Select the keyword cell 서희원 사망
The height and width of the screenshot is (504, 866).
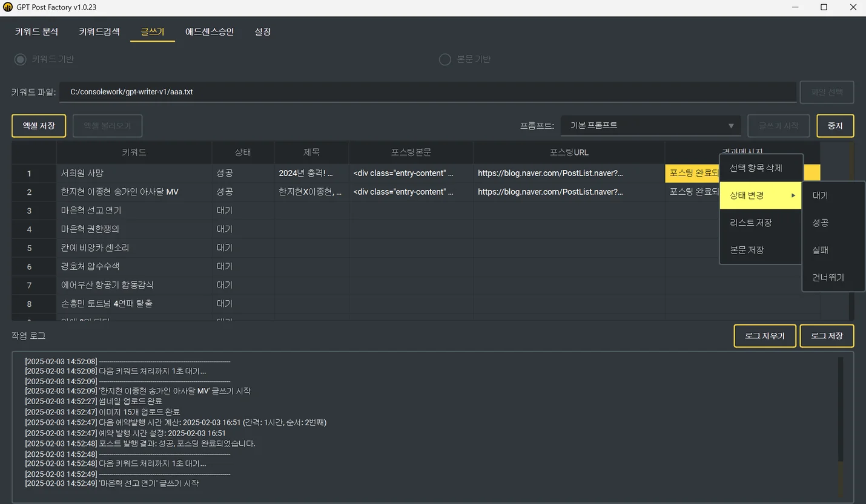coord(134,173)
